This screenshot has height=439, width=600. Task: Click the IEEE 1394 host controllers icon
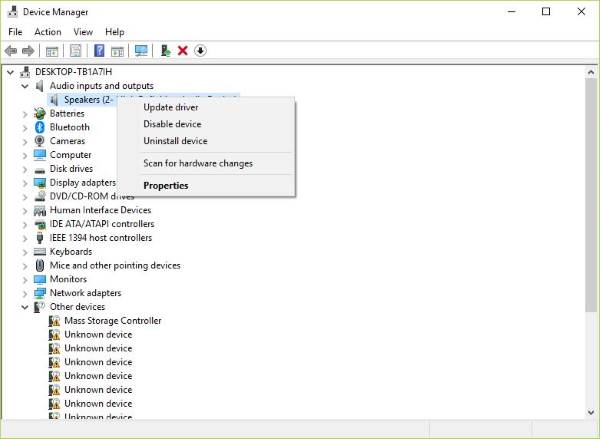point(39,238)
